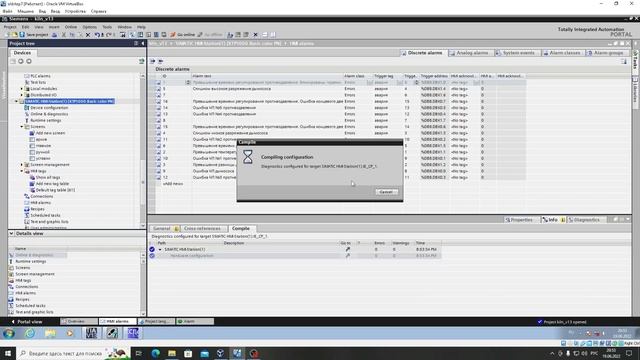Image resolution: width=640 pixels, height=360 pixels.
Task: Open Internet Explorer in guest taskbar
Action: click(x=30, y=333)
